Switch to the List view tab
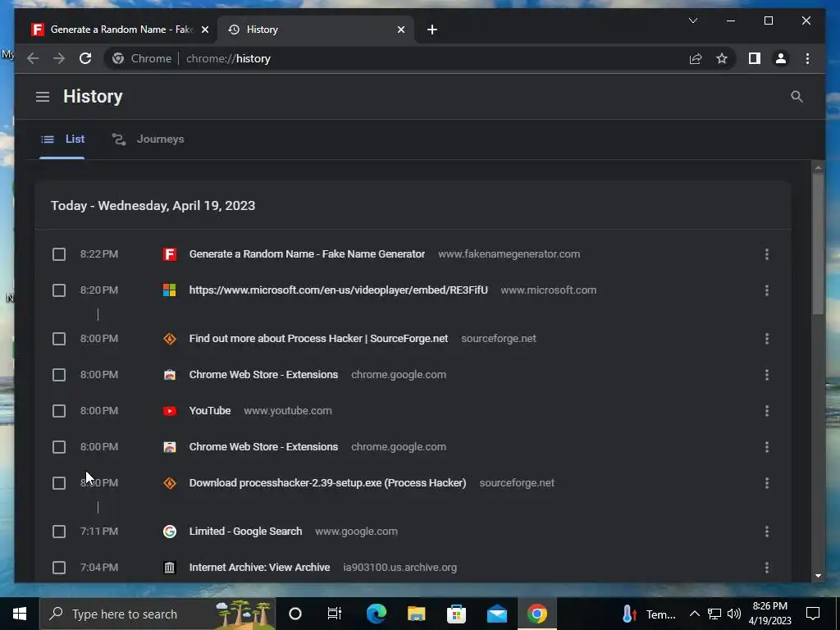The height and width of the screenshot is (630, 840). click(x=62, y=139)
